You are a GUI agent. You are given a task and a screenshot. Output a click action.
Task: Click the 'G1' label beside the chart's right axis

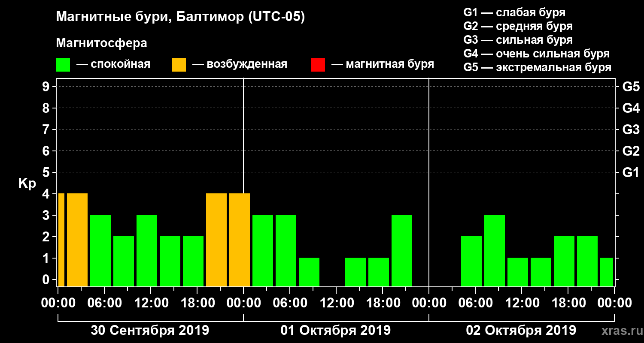click(x=631, y=172)
